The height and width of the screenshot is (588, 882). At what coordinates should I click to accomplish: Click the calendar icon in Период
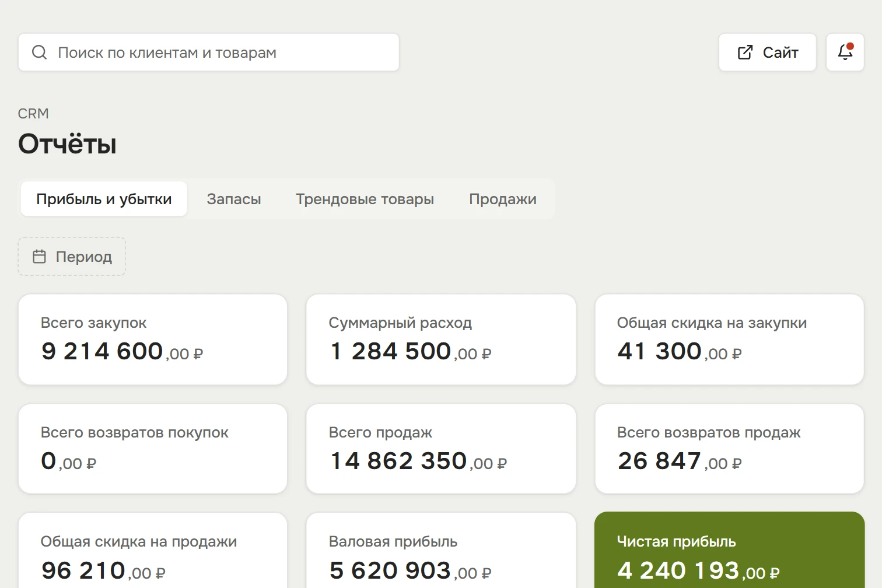(39, 257)
